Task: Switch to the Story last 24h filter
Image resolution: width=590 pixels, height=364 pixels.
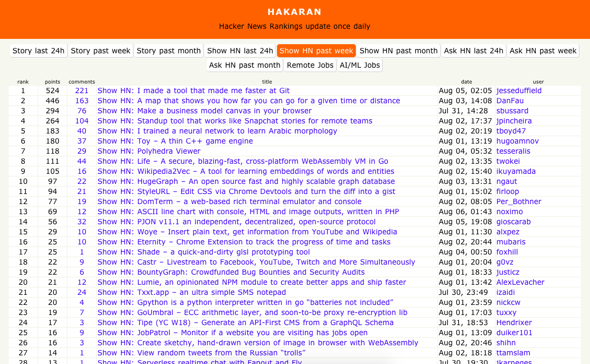Action: click(x=38, y=50)
